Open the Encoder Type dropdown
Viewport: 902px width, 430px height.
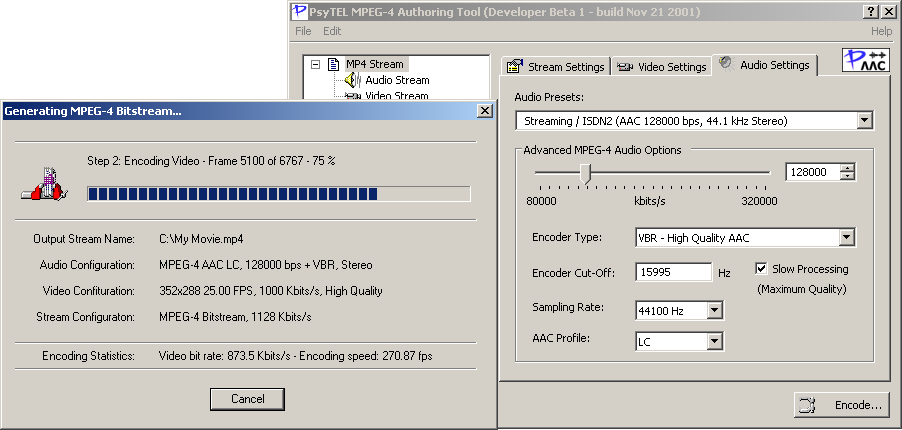846,238
